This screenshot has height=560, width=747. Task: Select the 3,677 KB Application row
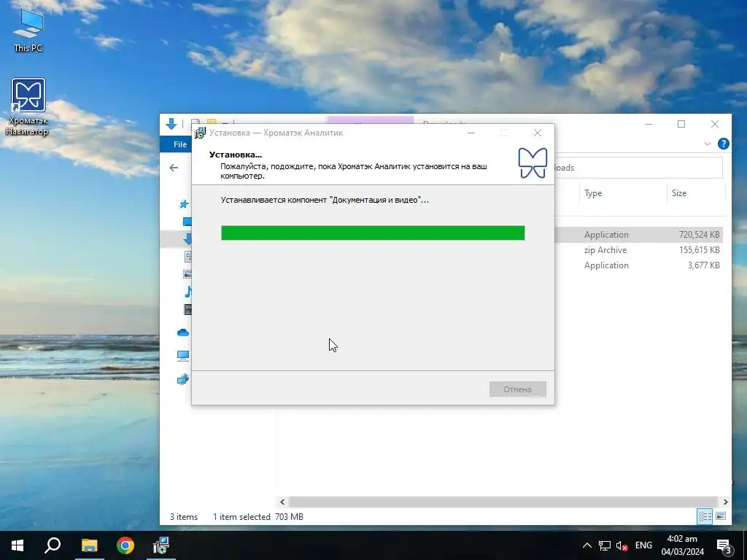638,265
